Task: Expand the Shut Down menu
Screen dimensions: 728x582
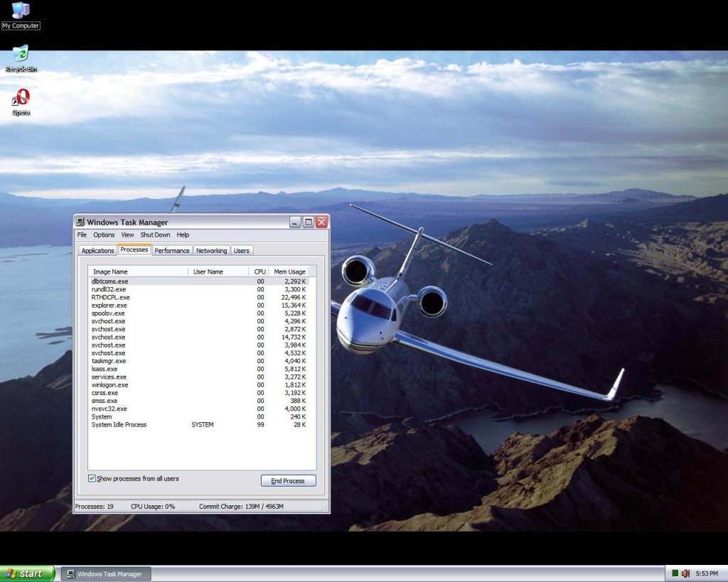Action: click(155, 235)
